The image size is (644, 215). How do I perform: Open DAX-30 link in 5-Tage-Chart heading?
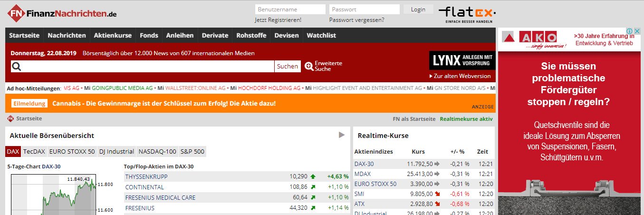click(51, 166)
